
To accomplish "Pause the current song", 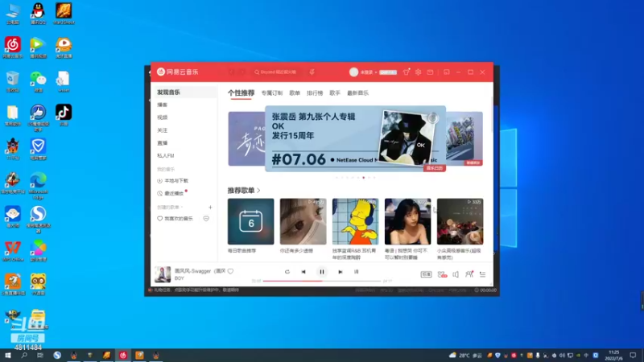I will tap(322, 272).
